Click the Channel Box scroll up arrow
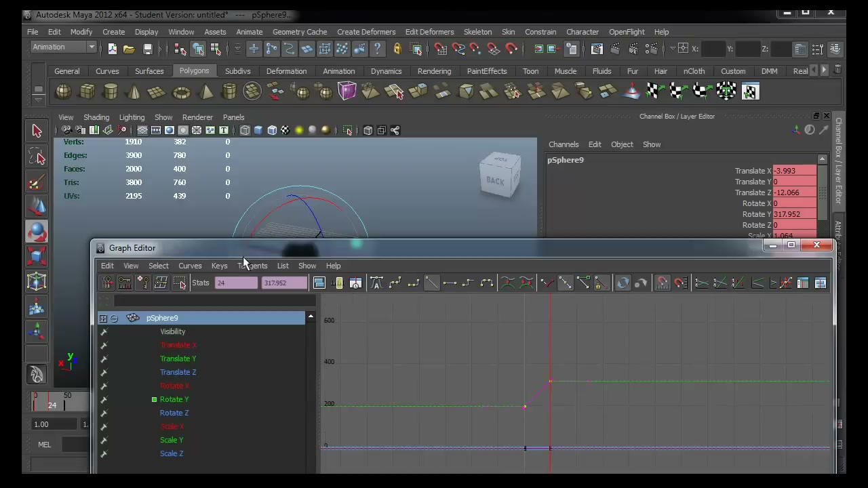Image resolution: width=868 pixels, height=488 pixels. click(x=823, y=160)
